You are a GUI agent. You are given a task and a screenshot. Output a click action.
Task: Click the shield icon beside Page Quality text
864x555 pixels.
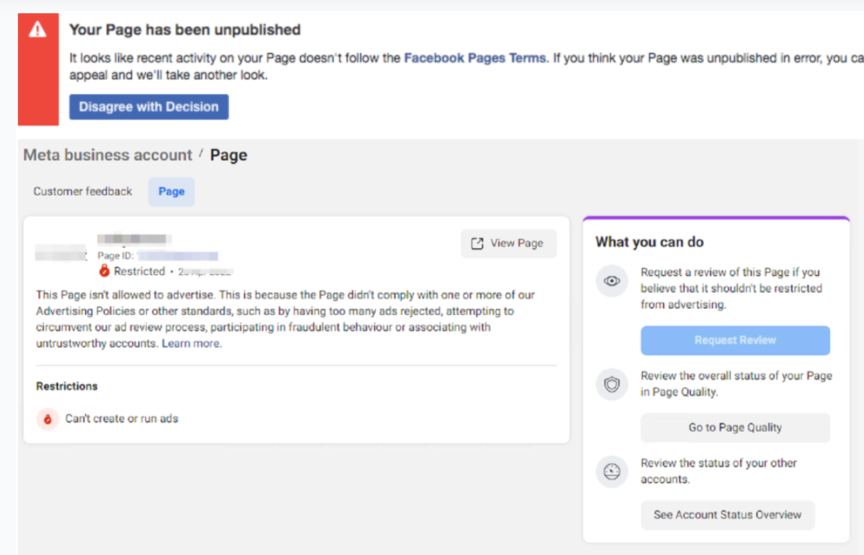pos(611,385)
